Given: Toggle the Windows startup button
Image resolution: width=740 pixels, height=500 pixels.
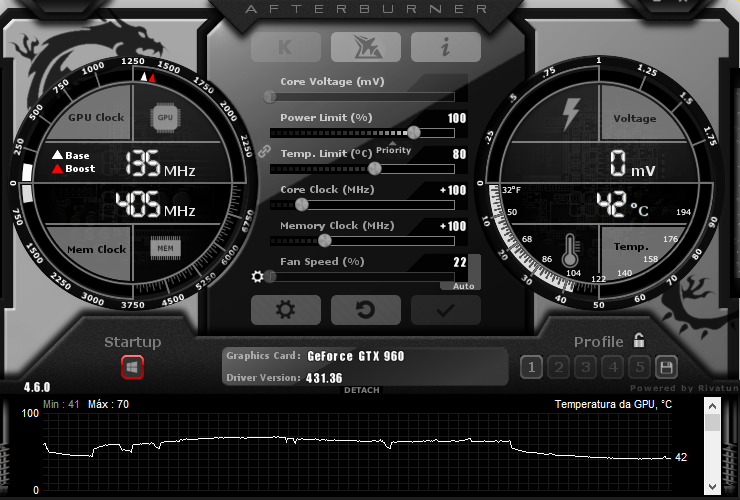Looking at the screenshot, I should coord(132,367).
